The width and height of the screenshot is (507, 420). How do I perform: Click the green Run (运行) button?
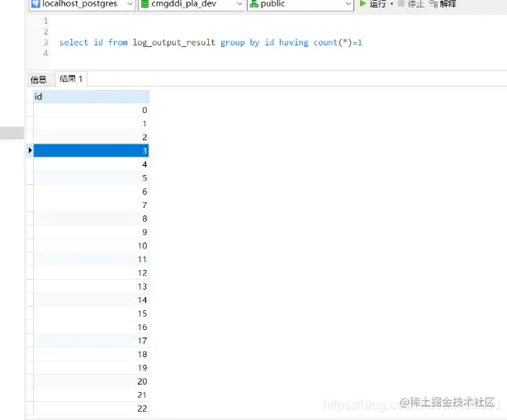[x=372, y=4]
